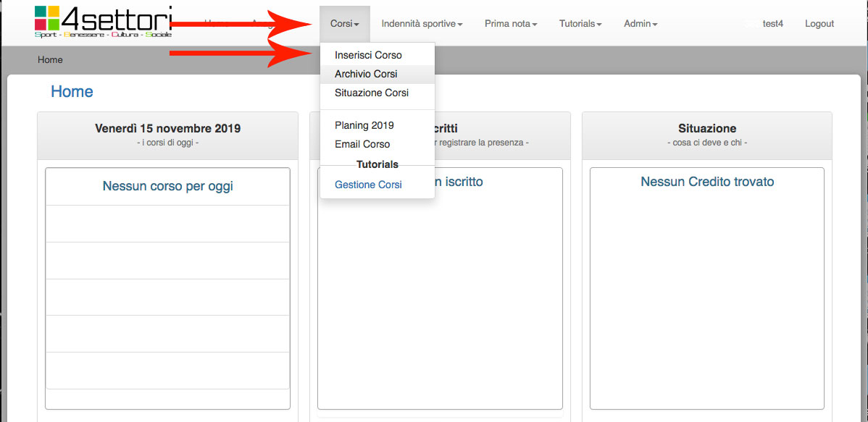This screenshot has width=868, height=422.
Task: Click the Nessun Credito trovato message
Action: (x=707, y=182)
